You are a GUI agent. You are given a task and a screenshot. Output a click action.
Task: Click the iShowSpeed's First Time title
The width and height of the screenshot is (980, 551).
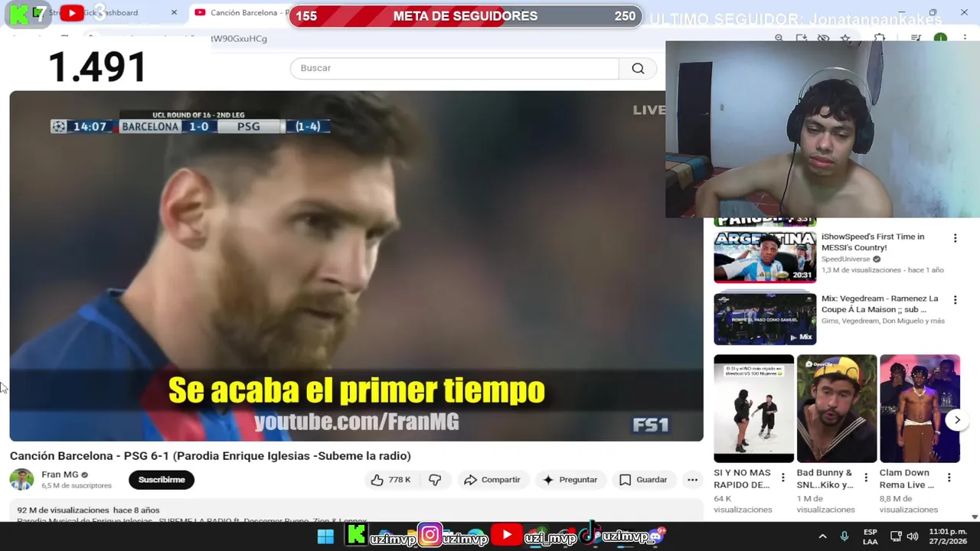click(873, 242)
